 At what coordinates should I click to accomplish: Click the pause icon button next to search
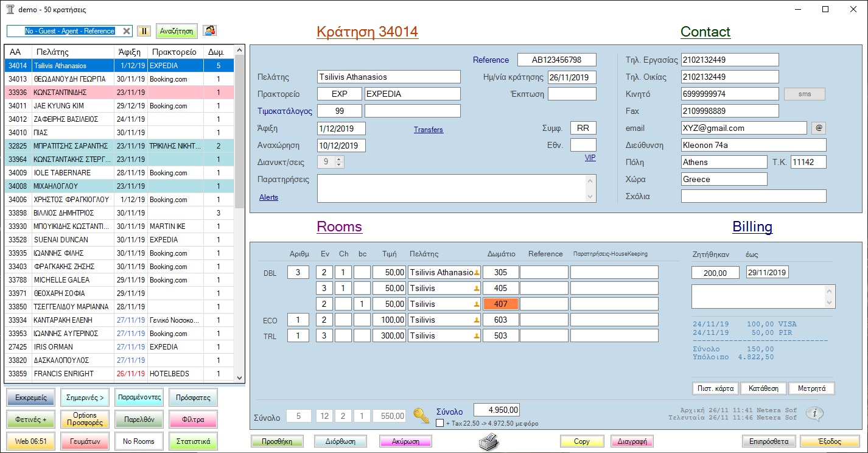pos(144,31)
